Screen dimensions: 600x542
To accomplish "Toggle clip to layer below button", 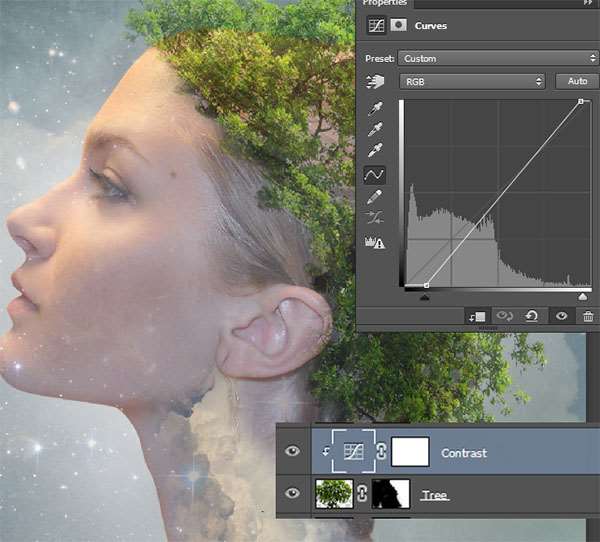I will pyautogui.click(x=476, y=316).
